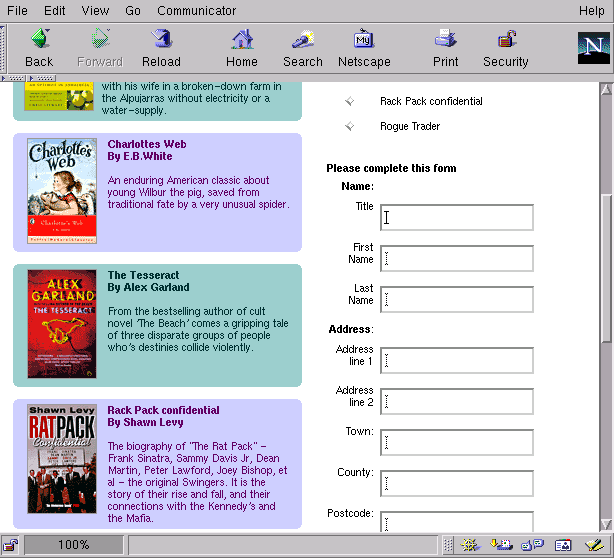This screenshot has width=616, height=559.
Task: Click the Address line 1 field
Action: [457, 360]
